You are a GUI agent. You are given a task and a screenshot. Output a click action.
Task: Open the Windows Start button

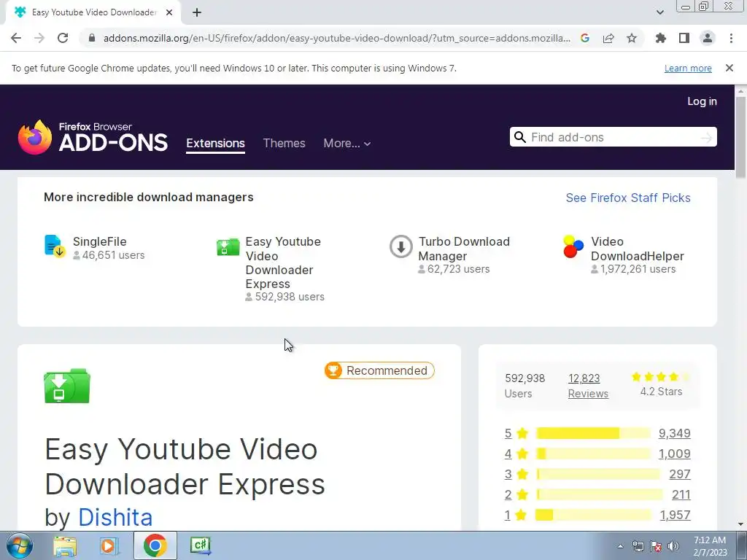(20, 545)
